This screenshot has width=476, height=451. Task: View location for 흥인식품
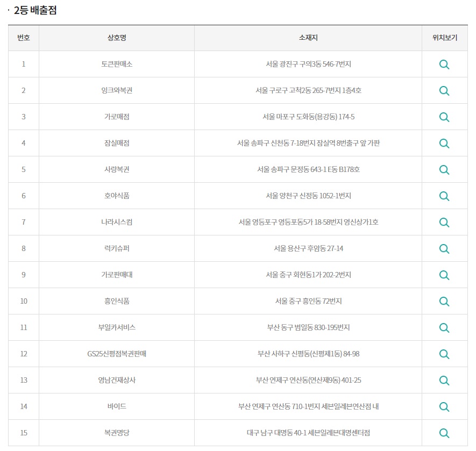pos(444,302)
